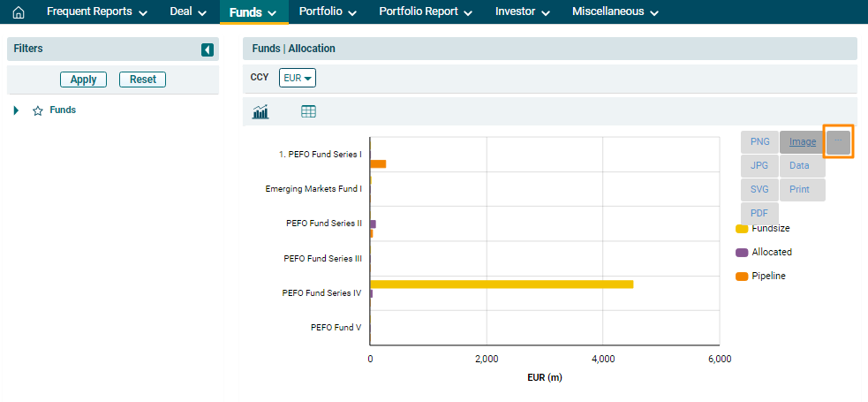Open the Portfolio Report menu
Image resolution: width=868 pixels, height=402 pixels.
pos(426,12)
